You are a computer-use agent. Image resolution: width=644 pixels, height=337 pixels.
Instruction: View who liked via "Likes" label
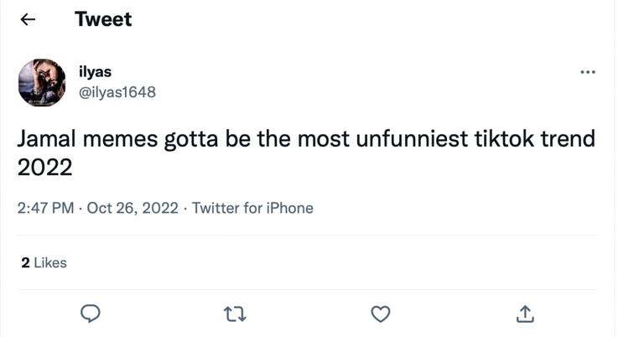(x=50, y=262)
